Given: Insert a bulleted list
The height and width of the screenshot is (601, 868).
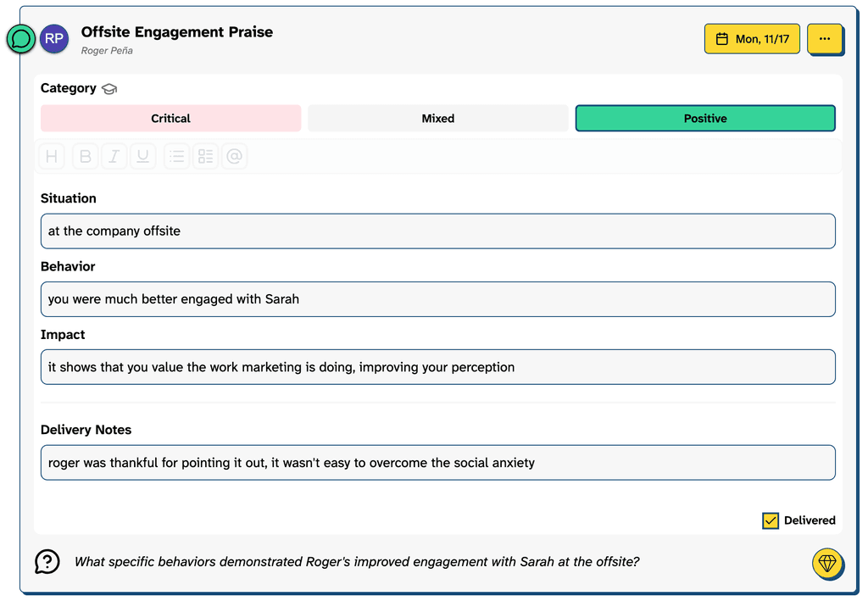Looking at the screenshot, I should click(176, 156).
